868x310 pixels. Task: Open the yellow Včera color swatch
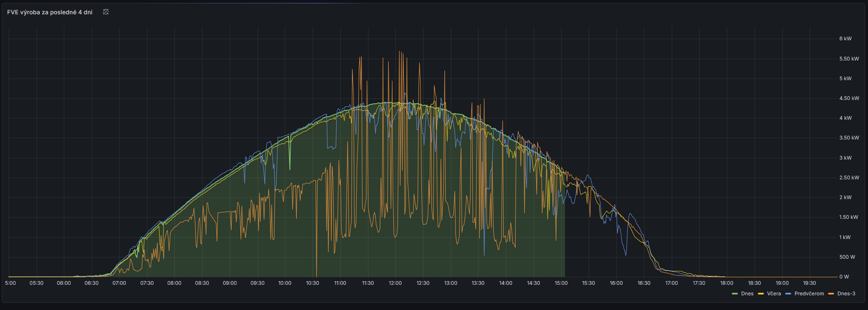(x=760, y=294)
